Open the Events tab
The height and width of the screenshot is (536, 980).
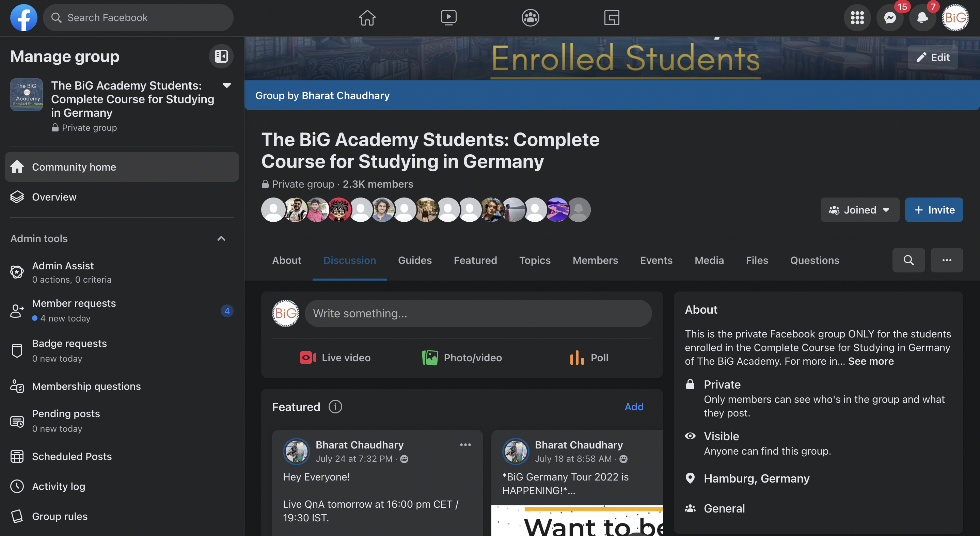656,260
